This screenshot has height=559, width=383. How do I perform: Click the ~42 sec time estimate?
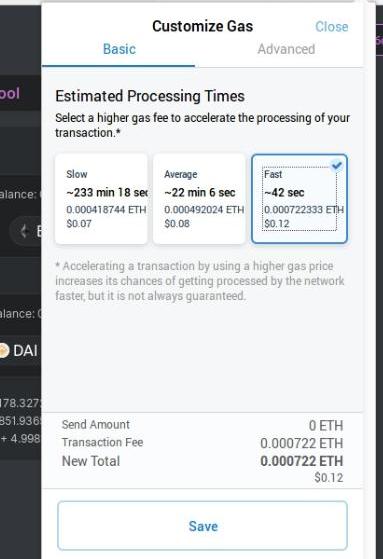(x=284, y=193)
